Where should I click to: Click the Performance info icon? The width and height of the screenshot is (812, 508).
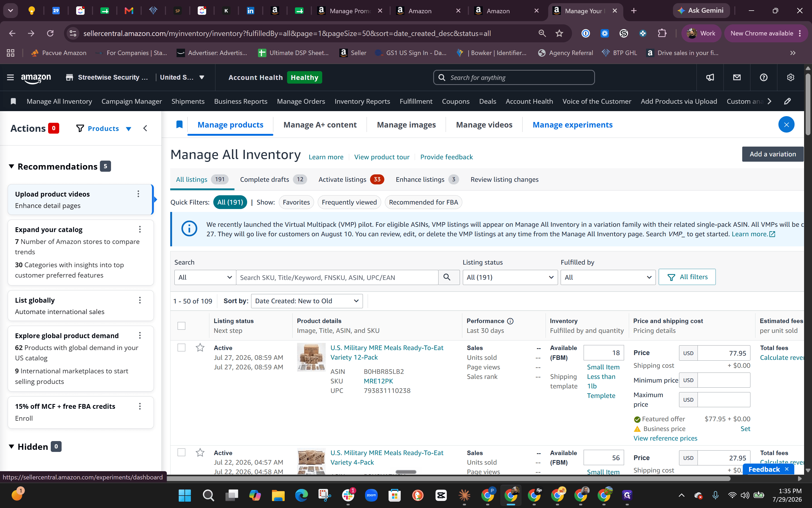tap(510, 321)
